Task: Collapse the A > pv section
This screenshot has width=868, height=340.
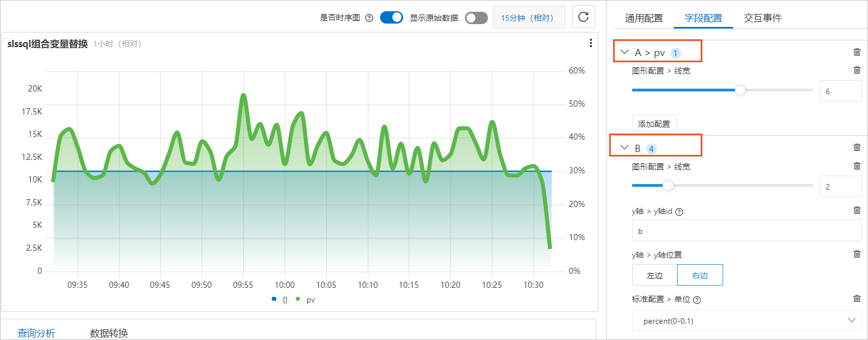Action: point(624,53)
